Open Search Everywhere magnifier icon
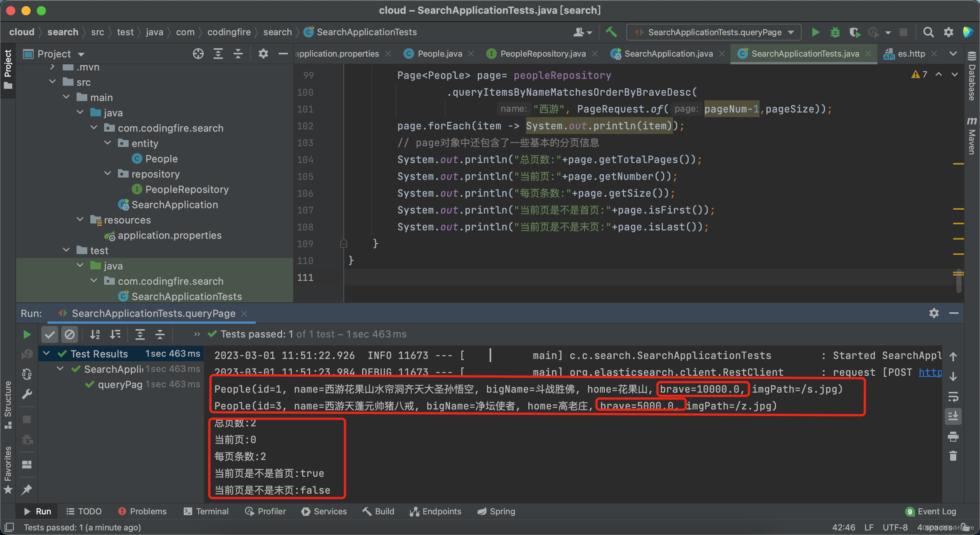This screenshot has height=535, width=980. click(x=928, y=32)
